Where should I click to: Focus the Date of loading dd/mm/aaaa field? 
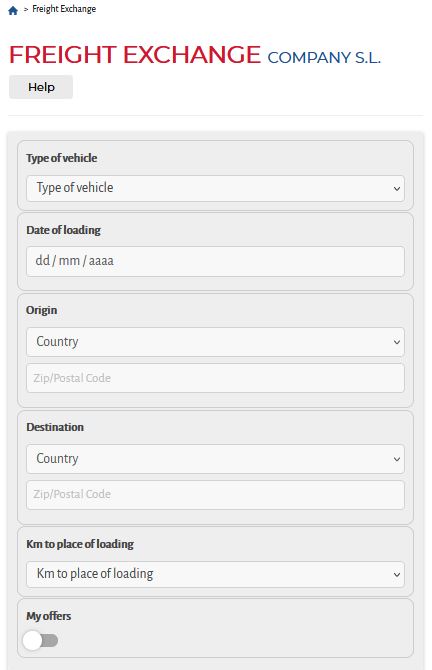tap(215, 261)
